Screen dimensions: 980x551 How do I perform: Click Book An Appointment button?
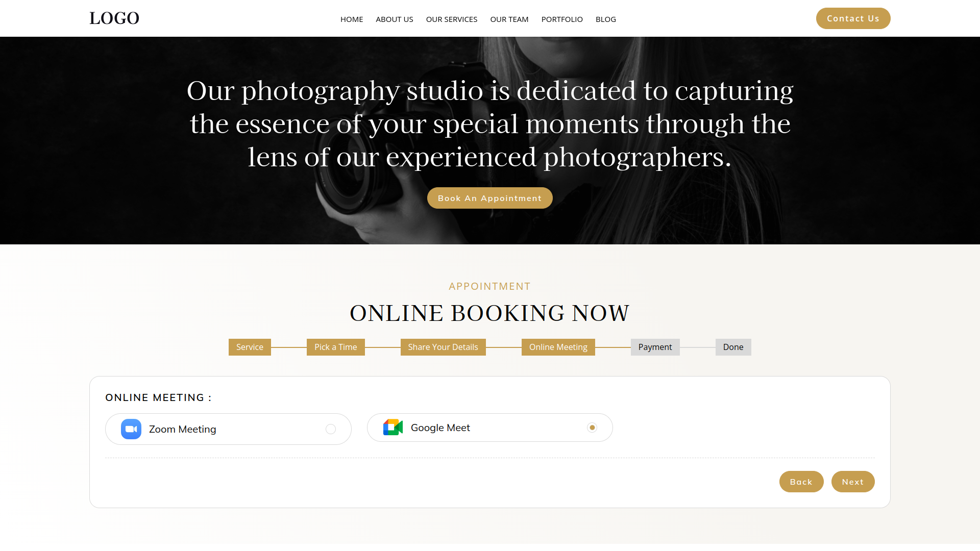tap(490, 198)
